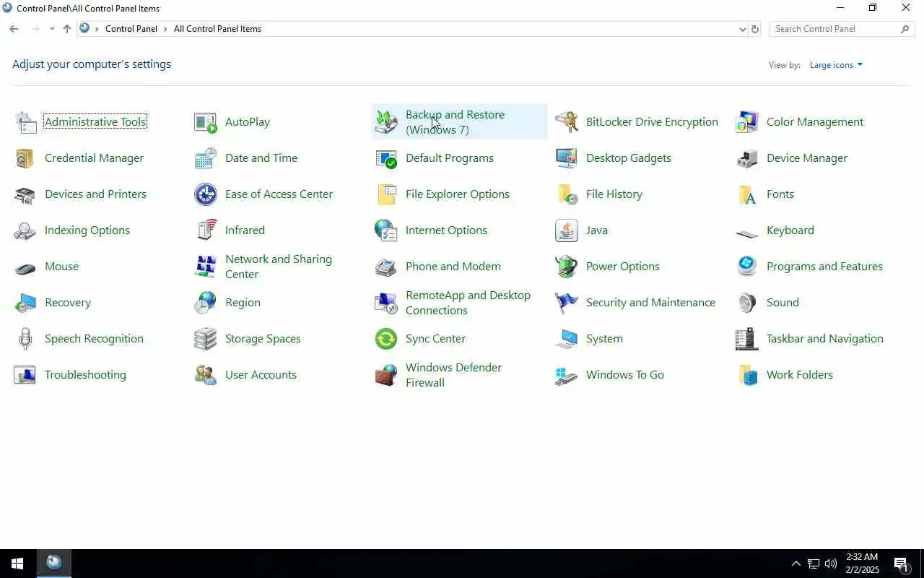The width and height of the screenshot is (924, 578).
Task: Open the Date and Time icon
Action: [x=206, y=158]
